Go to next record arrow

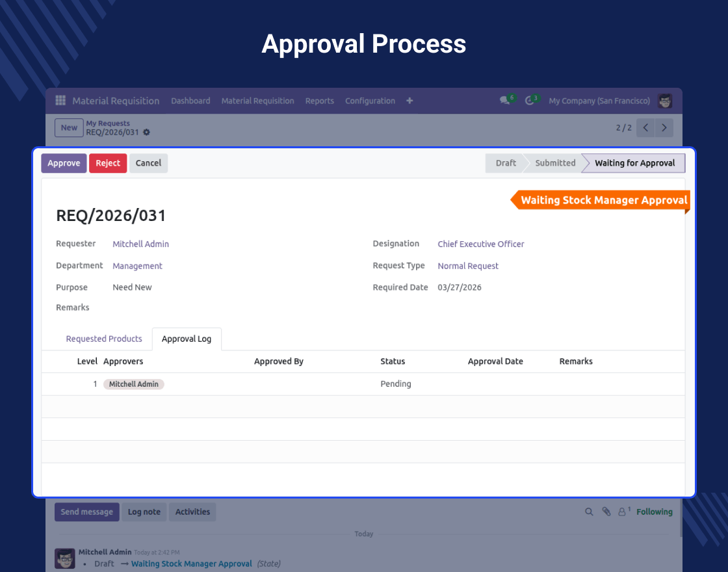[x=664, y=128]
